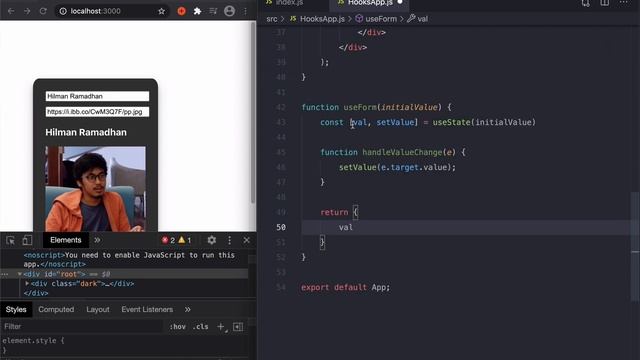Open the 1 warning indicator
This screenshot has height=360, width=640.
pyautogui.click(x=184, y=240)
